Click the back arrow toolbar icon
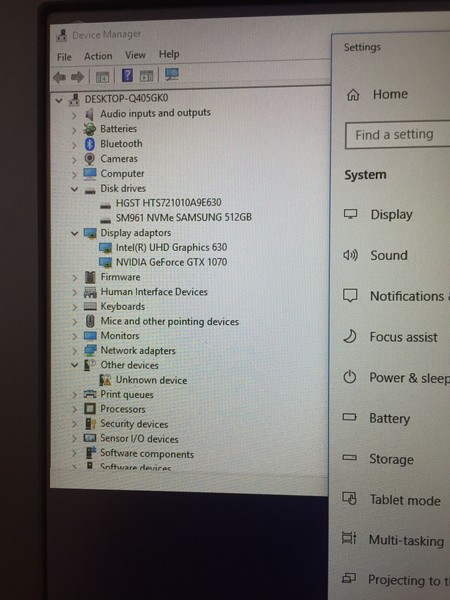 pyautogui.click(x=60, y=78)
